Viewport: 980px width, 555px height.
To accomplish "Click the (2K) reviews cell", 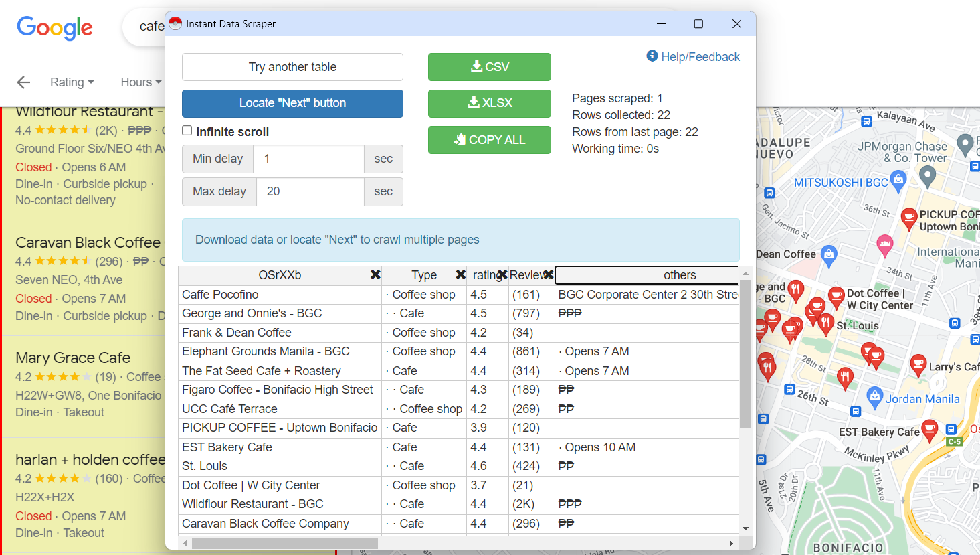I will [x=530, y=504].
